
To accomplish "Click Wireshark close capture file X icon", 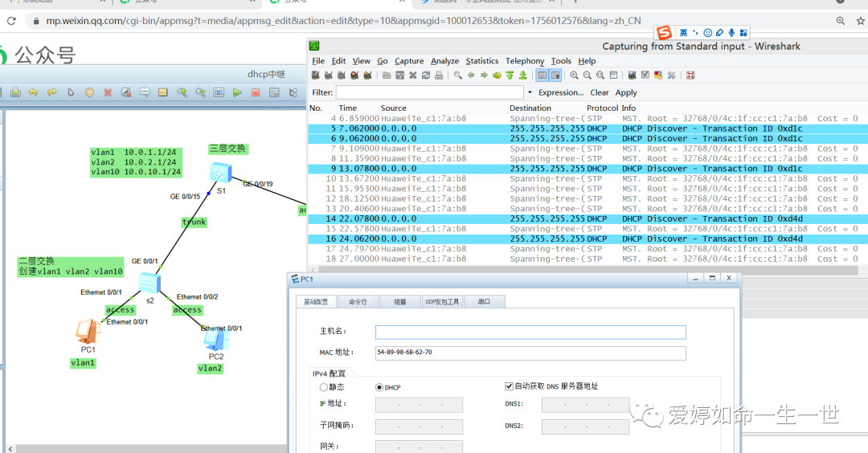I will (413, 75).
